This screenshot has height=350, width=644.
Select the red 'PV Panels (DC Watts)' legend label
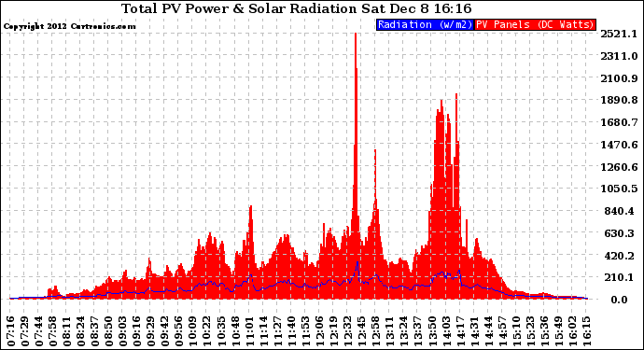535,24
